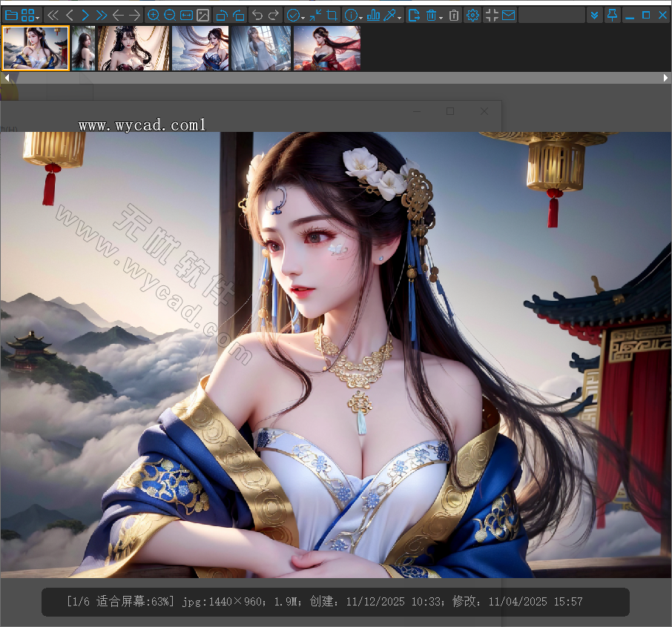Select the second thumbnail in the filmstrip
This screenshot has height=627, width=672.
pyautogui.click(x=82, y=47)
